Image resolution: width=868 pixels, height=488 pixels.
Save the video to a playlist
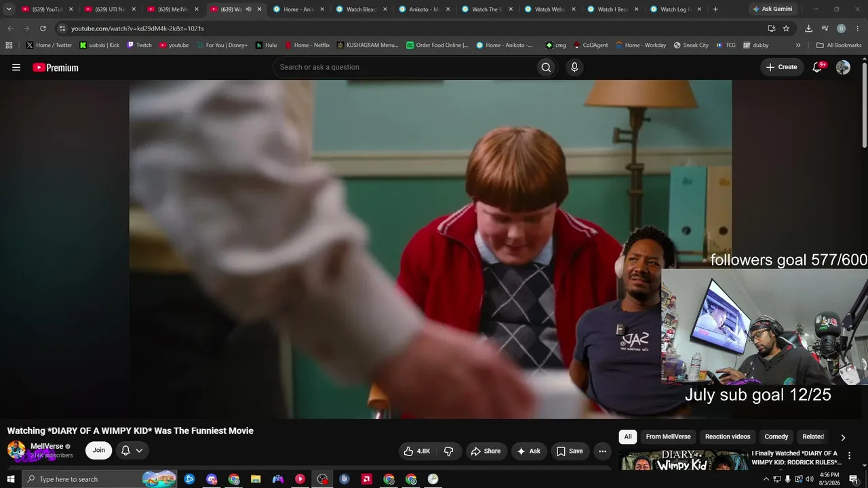pyautogui.click(x=570, y=451)
